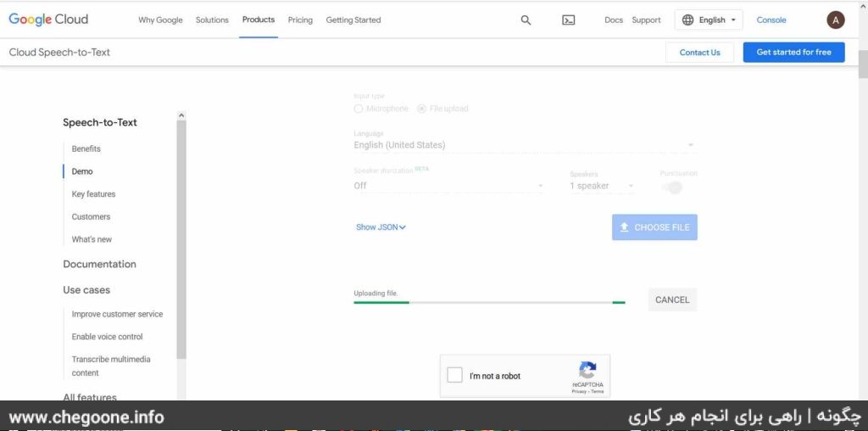
Task: Open What's new in sidebar
Action: pyautogui.click(x=92, y=240)
